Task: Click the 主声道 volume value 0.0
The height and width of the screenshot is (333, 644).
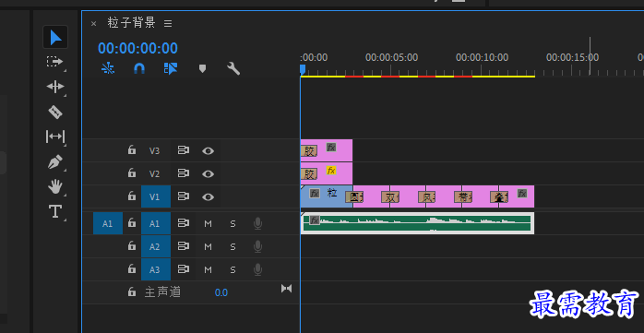Action: (x=221, y=292)
